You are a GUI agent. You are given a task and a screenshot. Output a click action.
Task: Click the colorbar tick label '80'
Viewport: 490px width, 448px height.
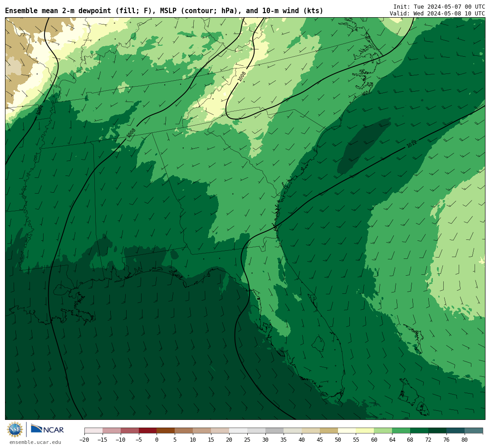(465, 439)
